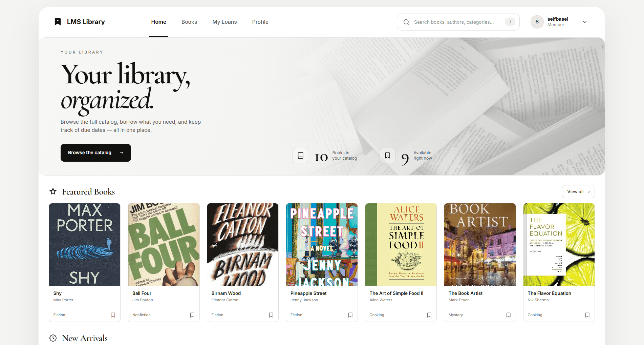Image resolution: width=644 pixels, height=345 pixels.
Task: Click the Nonfiction category on Ball Four
Action: point(142,315)
